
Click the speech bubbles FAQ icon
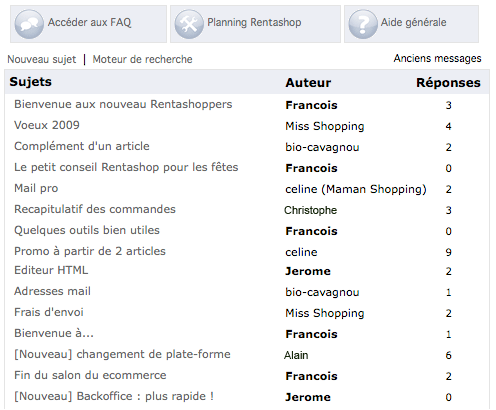pos(29,24)
